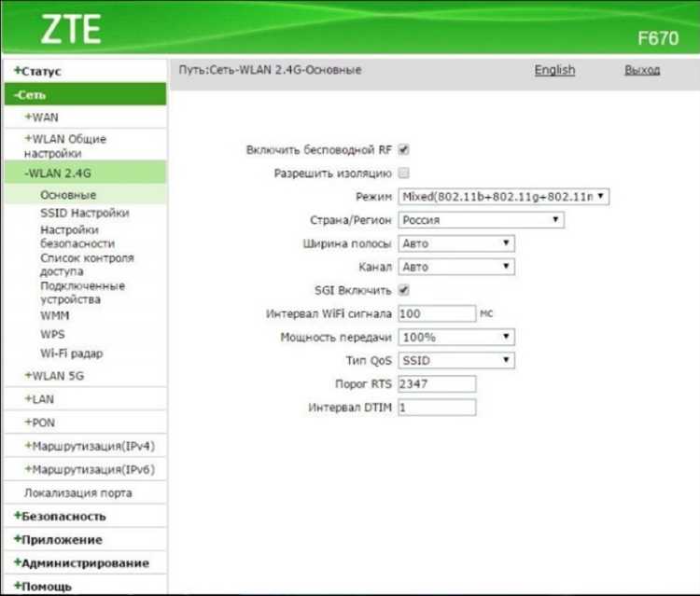The image size is (700, 596).
Task: Open the Мощность передачи 100% dropdown
Action: click(x=456, y=337)
